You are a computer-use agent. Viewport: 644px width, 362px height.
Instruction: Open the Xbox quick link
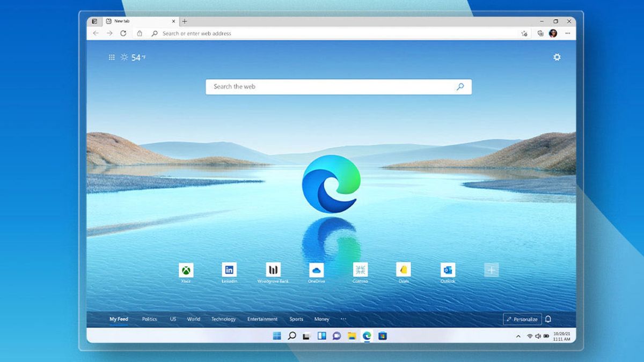[x=186, y=272]
